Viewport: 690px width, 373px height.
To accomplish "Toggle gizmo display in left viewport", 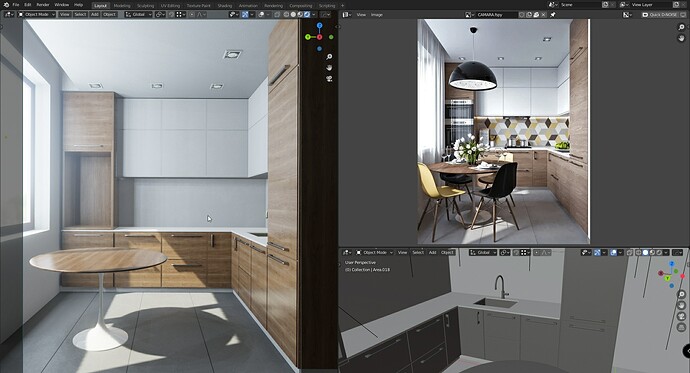I will [245, 15].
